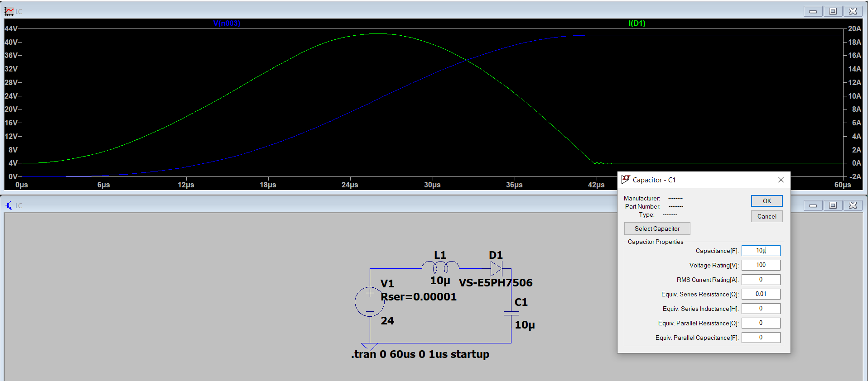Select the V1 voltage source symbol

coord(370,302)
